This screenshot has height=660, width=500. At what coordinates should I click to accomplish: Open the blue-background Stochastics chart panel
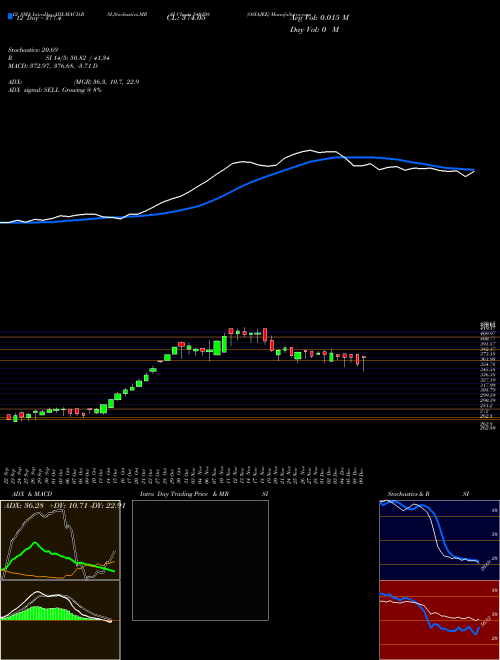pos(439,540)
